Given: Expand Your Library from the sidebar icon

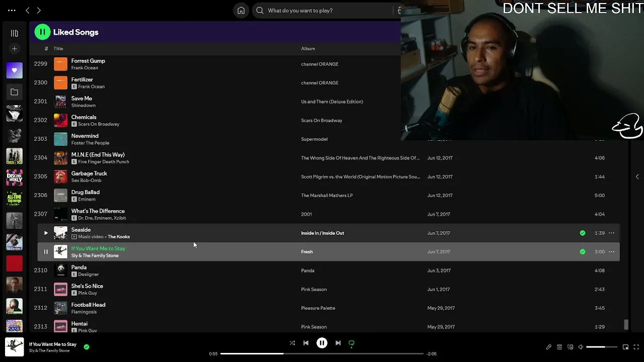Looking at the screenshot, I should point(15,33).
